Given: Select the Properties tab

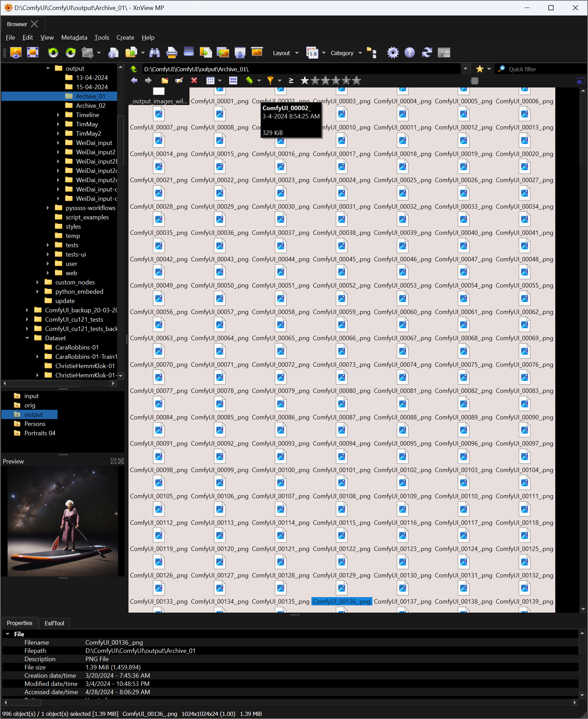Looking at the screenshot, I should pyautogui.click(x=19, y=623).
